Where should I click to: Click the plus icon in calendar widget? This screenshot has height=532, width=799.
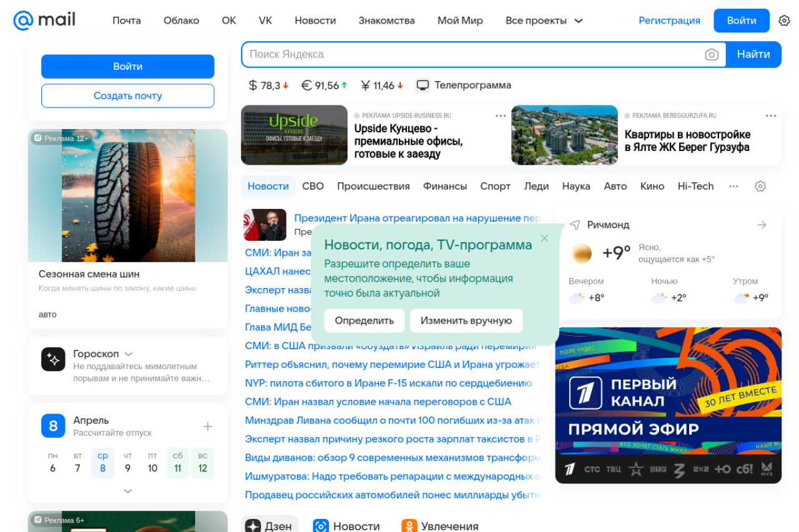[208, 427]
